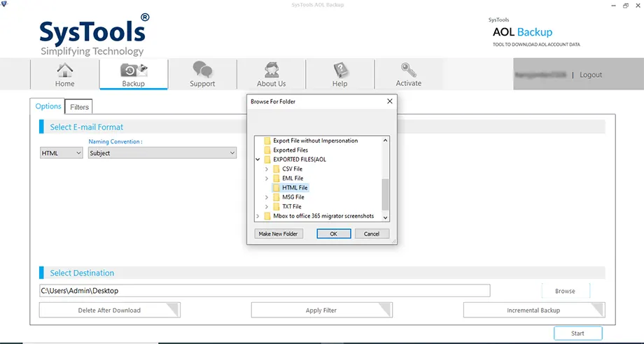Click the folder tree scrollbar thumb

(x=385, y=195)
